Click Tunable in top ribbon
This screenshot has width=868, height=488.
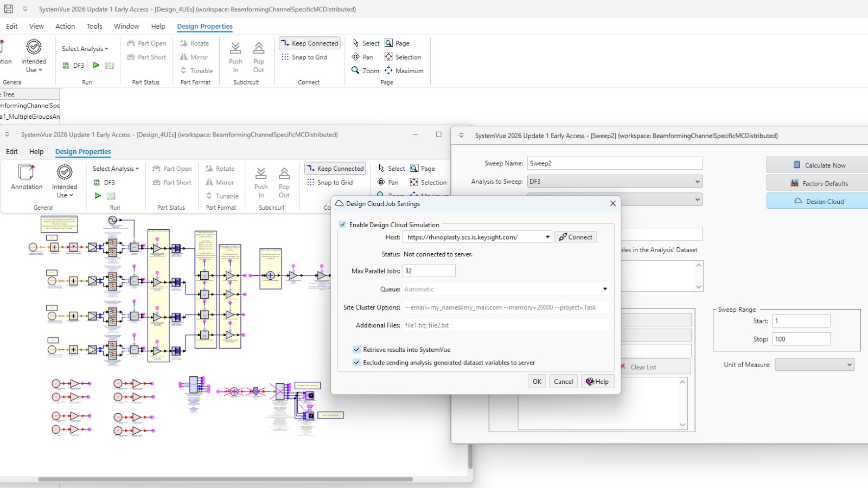196,70
